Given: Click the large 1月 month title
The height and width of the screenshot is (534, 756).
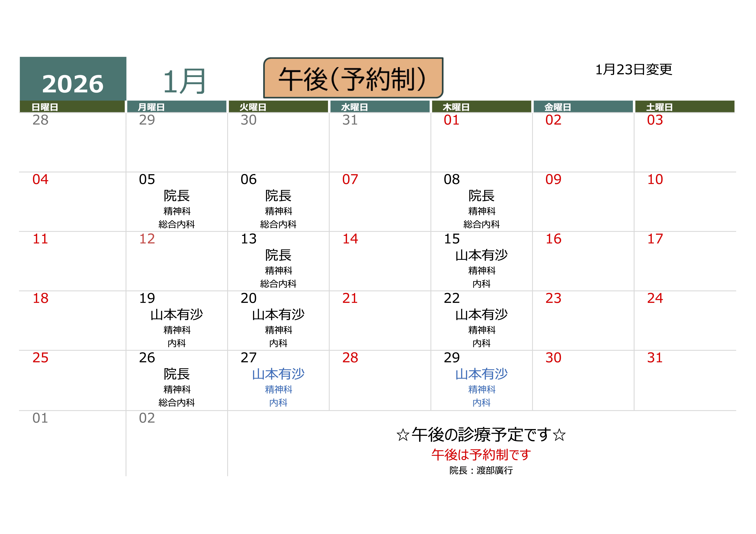Looking at the screenshot, I should click(184, 82).
